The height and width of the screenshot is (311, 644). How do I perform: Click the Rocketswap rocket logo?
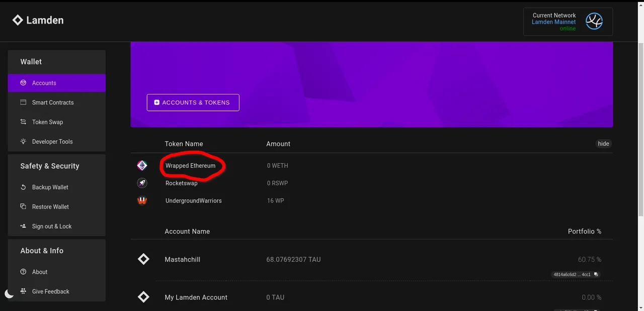click(x=142, y=183)
